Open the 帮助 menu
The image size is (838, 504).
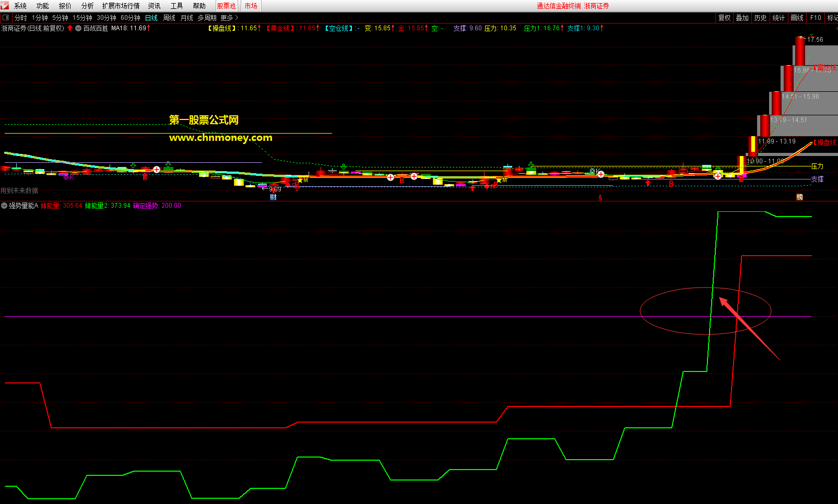coord(199,6)
